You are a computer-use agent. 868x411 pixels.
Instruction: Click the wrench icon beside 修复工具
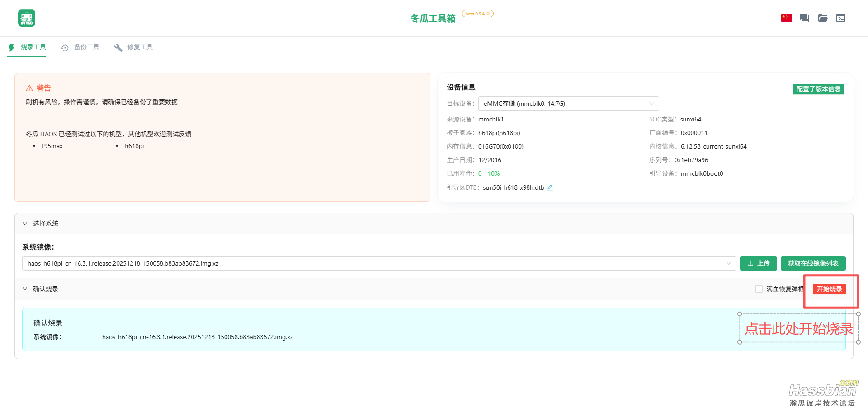click(x=118, y=47)
